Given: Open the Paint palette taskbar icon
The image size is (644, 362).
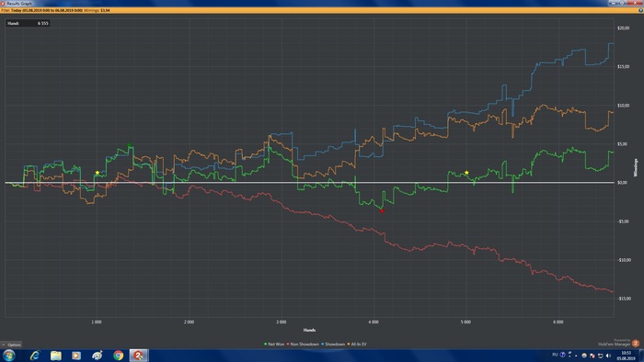Looking at the screenshot, I should click(x=98, y=355).
